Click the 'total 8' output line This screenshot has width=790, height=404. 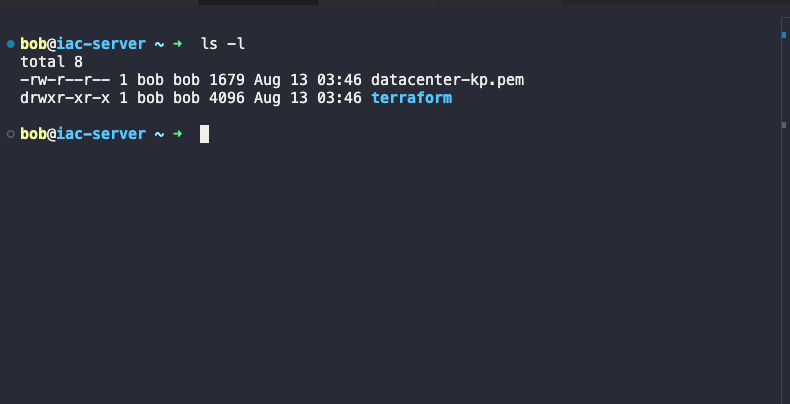[x=51, y=62]
